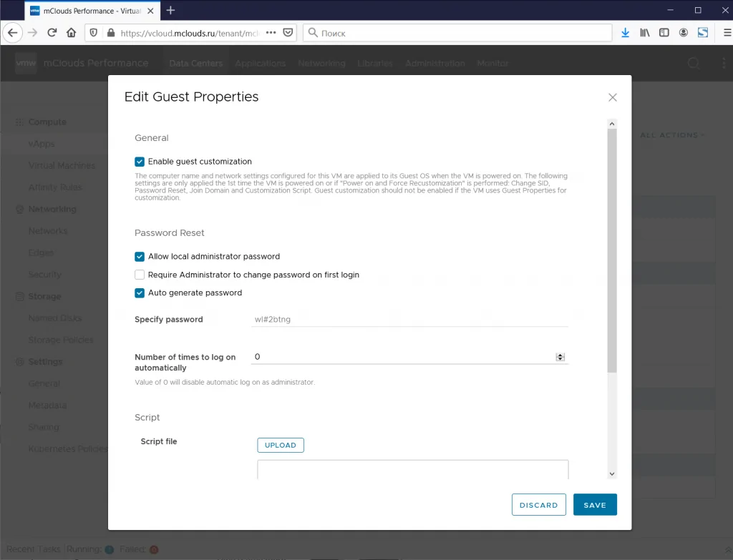Open the Firefox hamburger menu
Image resolution: width=733 pixels, height=560 pixels.
(727, 33)
